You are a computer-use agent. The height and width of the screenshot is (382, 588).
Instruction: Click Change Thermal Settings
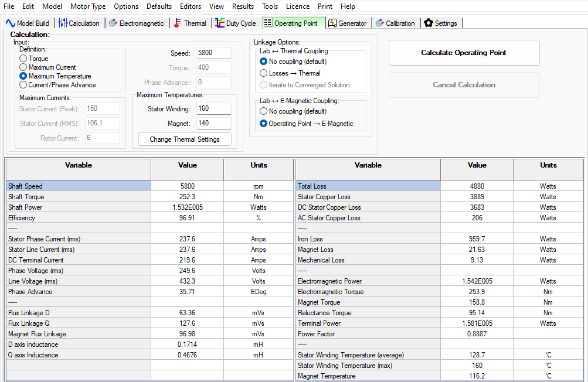tap(185, 139)
